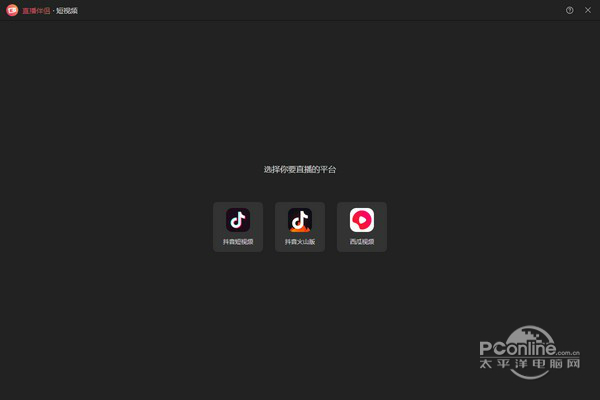The height and width of the screenshot is (400, 600).
Task: Close the 直播伴侣 window
Action: tap(588, 10)
